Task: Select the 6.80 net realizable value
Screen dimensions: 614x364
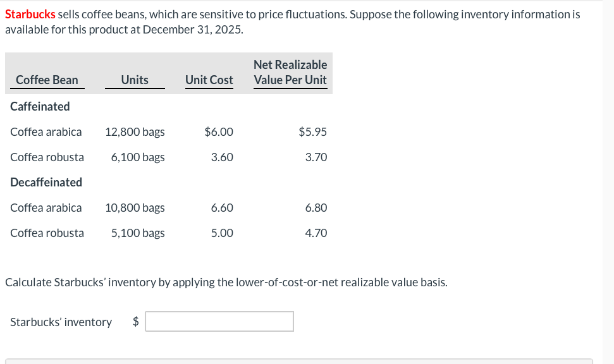Action: [316, 207]
